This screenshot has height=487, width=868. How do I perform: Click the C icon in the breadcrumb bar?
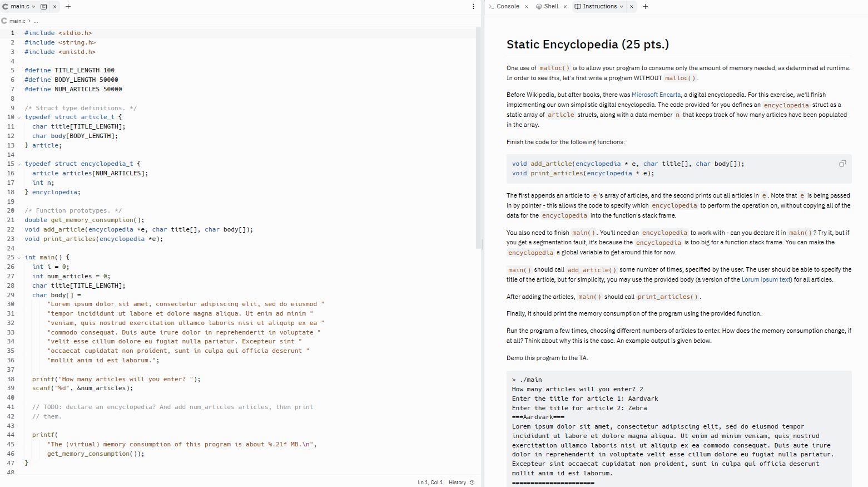(4, 21)
